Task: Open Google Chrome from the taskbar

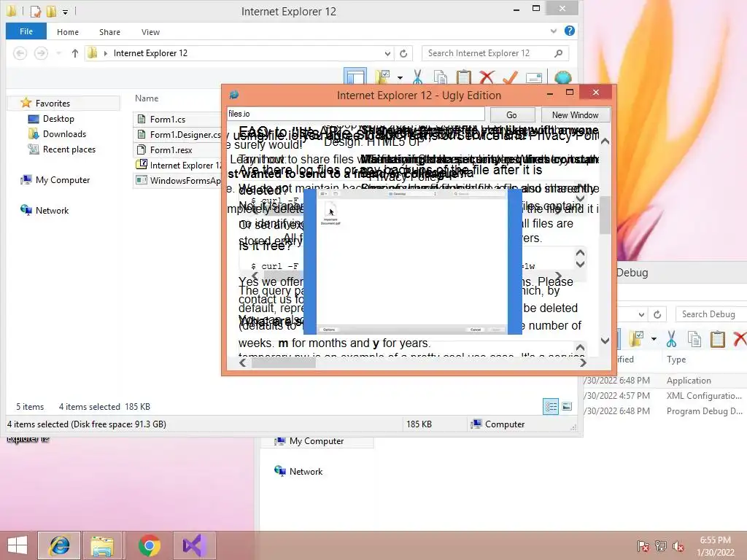Action: [149, 545]
